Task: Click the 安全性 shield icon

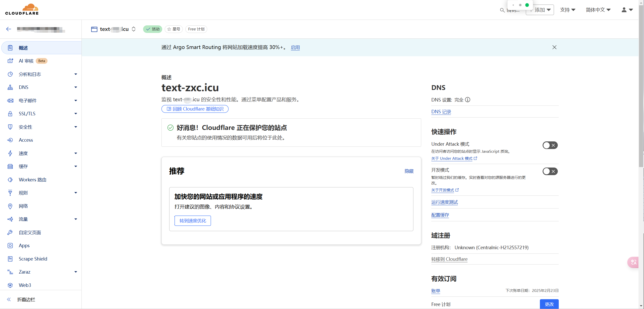Action: point(10,127)
